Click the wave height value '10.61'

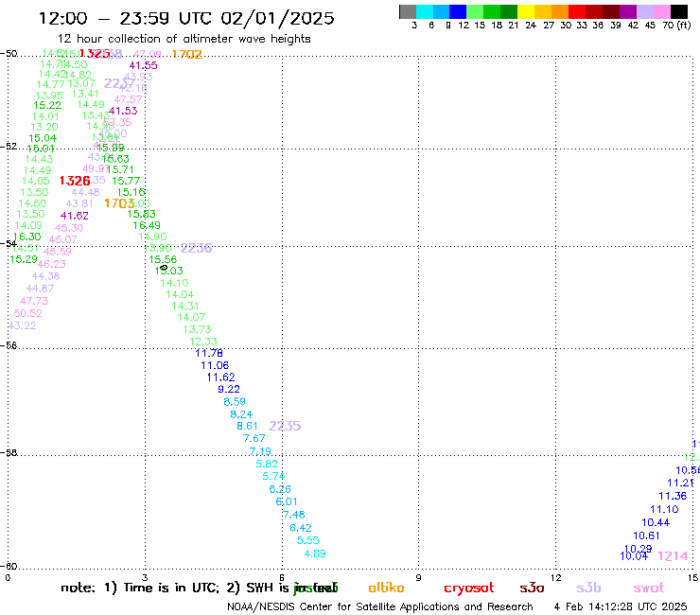click(646, 536)
